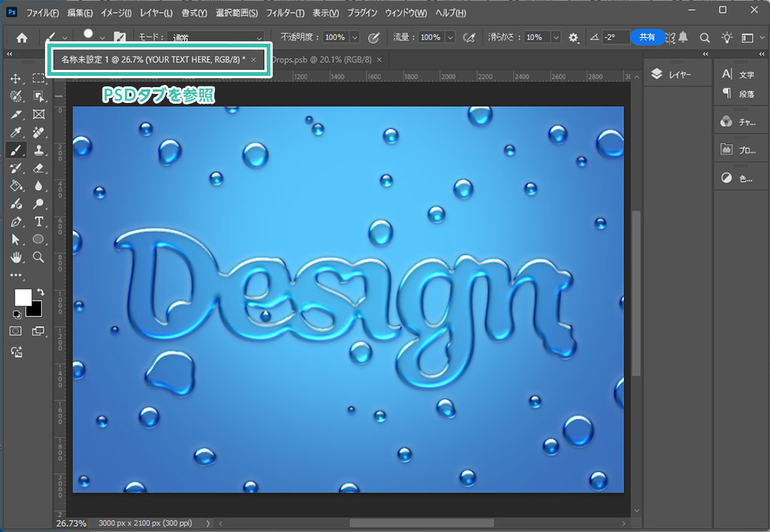The height and width of the screenshot is (532, 770).
Task: Enable airbrush-style build-up effect
Action: pos(470,38)
